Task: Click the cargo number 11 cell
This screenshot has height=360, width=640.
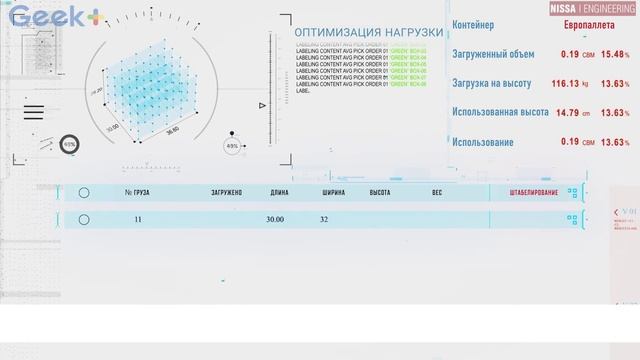Action: coord(138,220)
